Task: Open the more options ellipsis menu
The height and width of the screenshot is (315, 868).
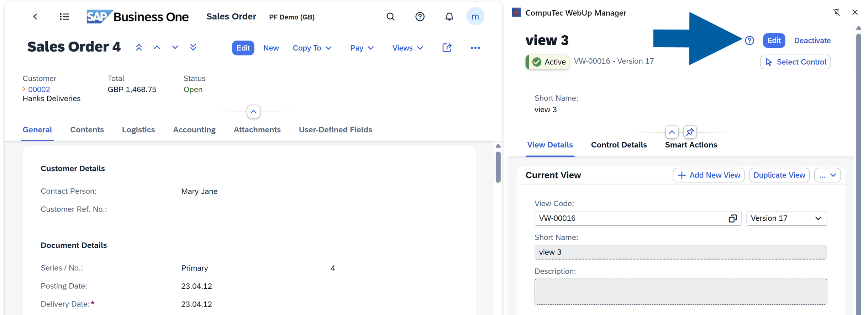Action: [475, 48]
